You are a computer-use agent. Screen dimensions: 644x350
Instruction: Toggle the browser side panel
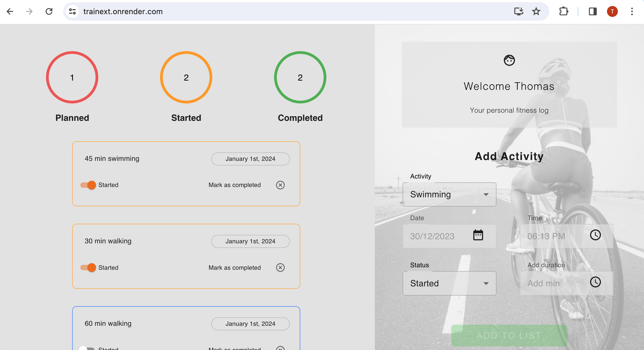(593, 11)
